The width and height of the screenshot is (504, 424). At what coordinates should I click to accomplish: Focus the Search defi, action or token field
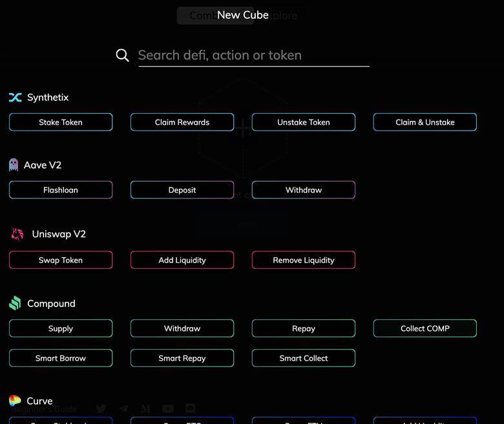tap(254, 56)
